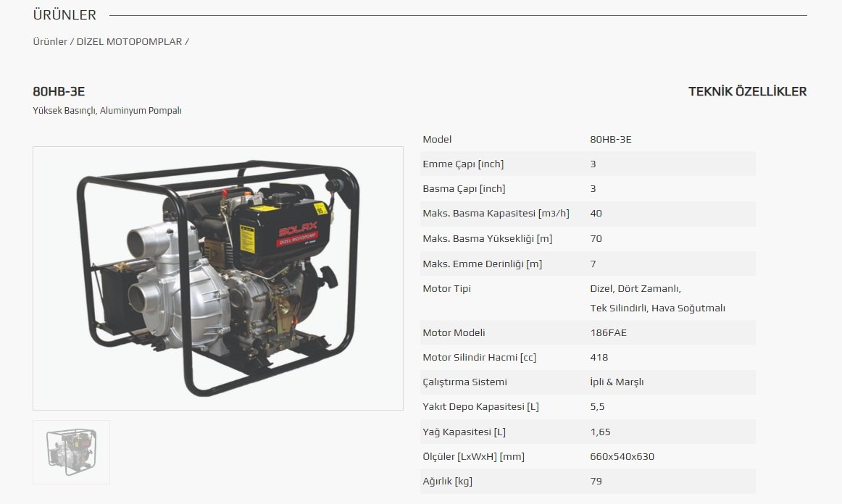This screenshot has width=842, height=504.
Task: Click the 'Yakıt Depo Kapasitesi [L]' label
Action: coord(480,406)
